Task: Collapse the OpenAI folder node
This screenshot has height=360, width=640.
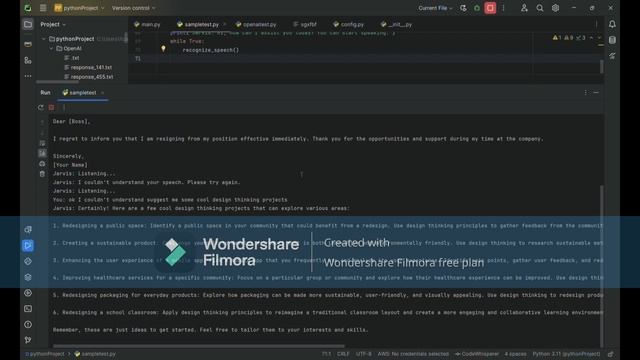Action: (51, 48)
